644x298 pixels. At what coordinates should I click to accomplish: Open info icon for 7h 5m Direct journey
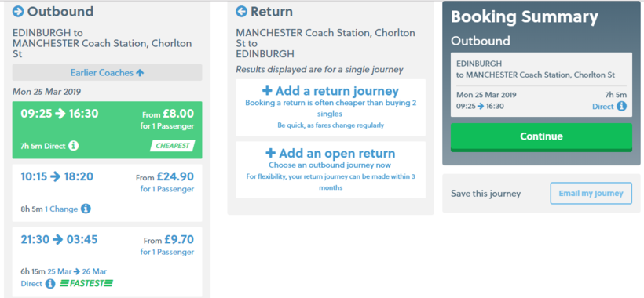[x=74, y=146]
